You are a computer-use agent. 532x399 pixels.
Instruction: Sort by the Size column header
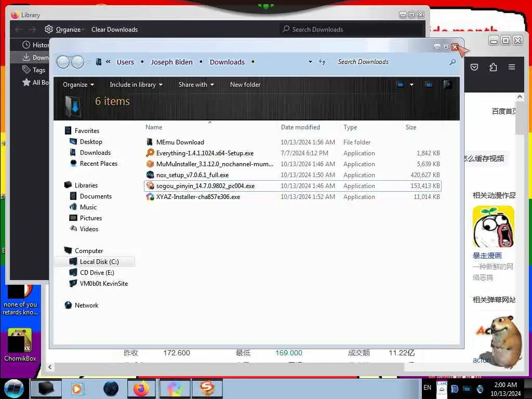[411, 127]
